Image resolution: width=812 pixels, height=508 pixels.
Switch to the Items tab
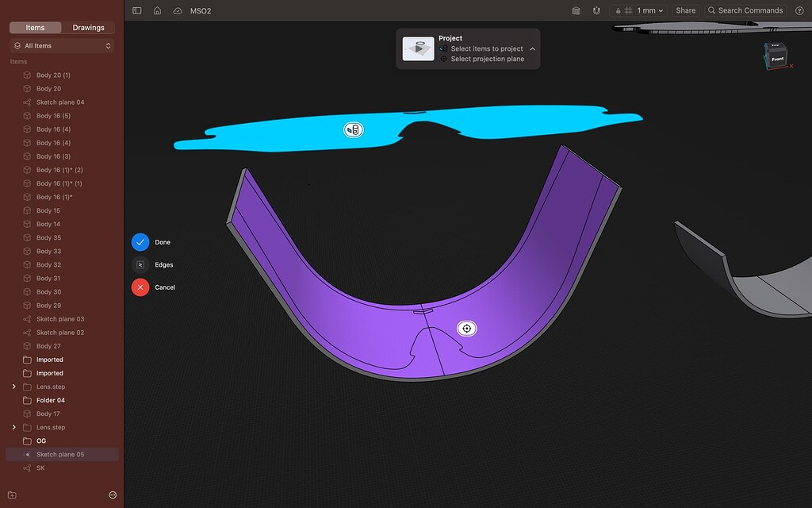(35, 27)
